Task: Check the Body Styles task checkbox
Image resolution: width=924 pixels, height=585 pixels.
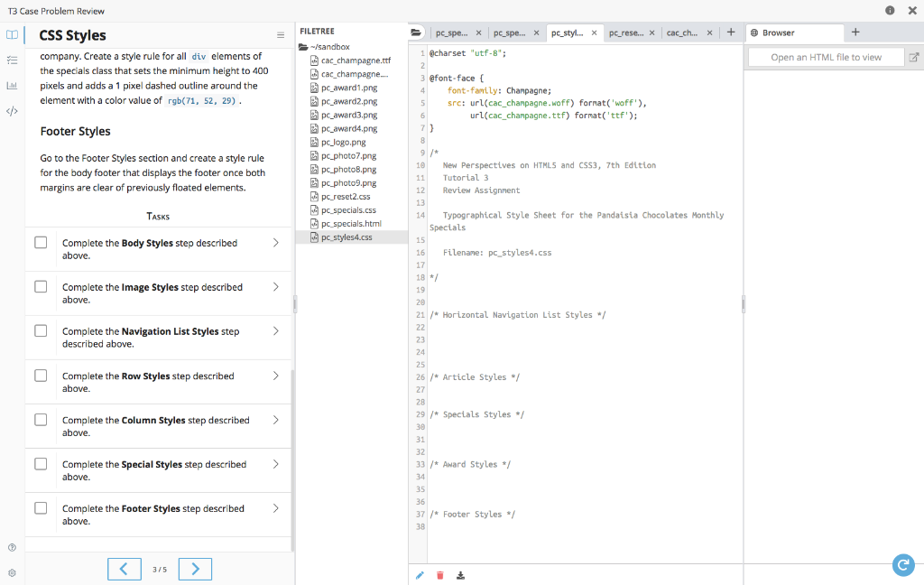Action: tap(41, 243)
